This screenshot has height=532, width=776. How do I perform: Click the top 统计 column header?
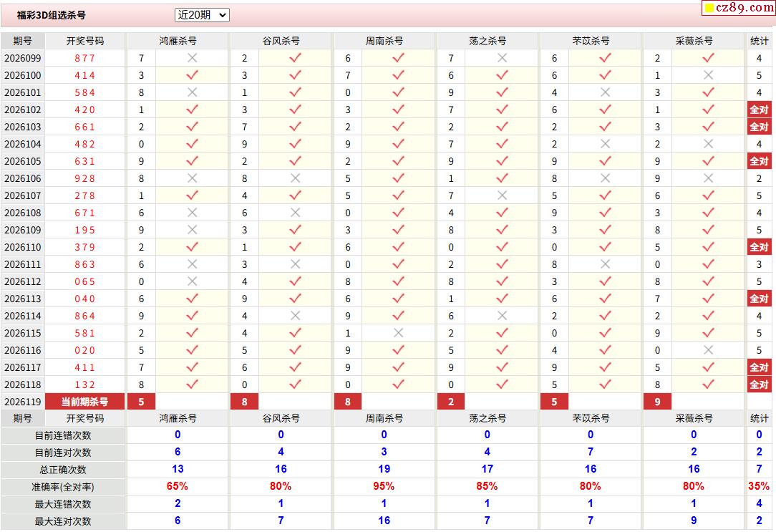[x=759, y=41]
